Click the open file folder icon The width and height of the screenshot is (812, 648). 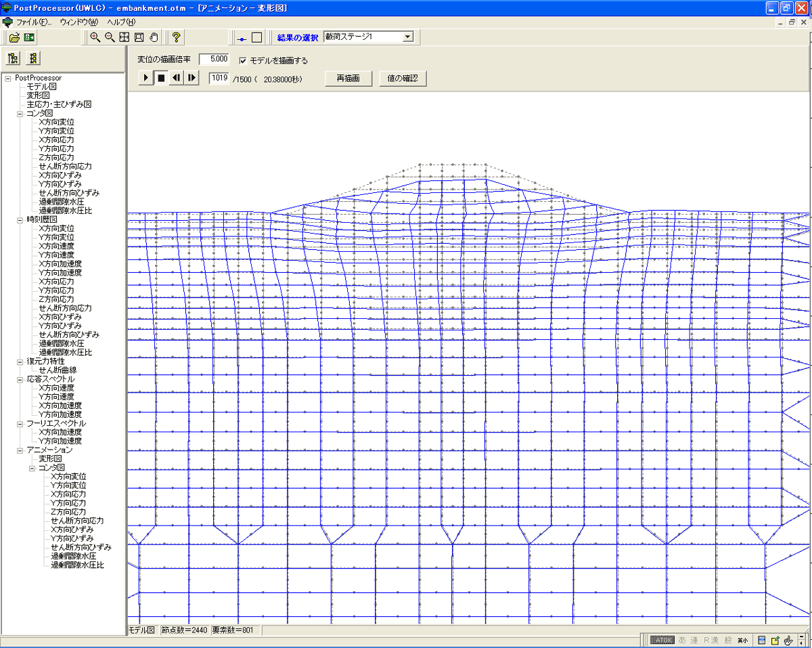point(14,37)
